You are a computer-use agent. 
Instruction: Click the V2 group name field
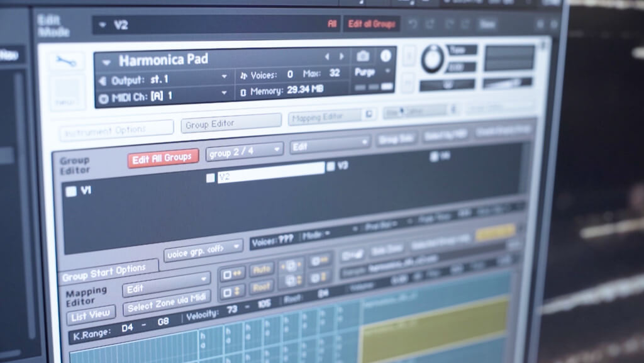tap(271, 172)
